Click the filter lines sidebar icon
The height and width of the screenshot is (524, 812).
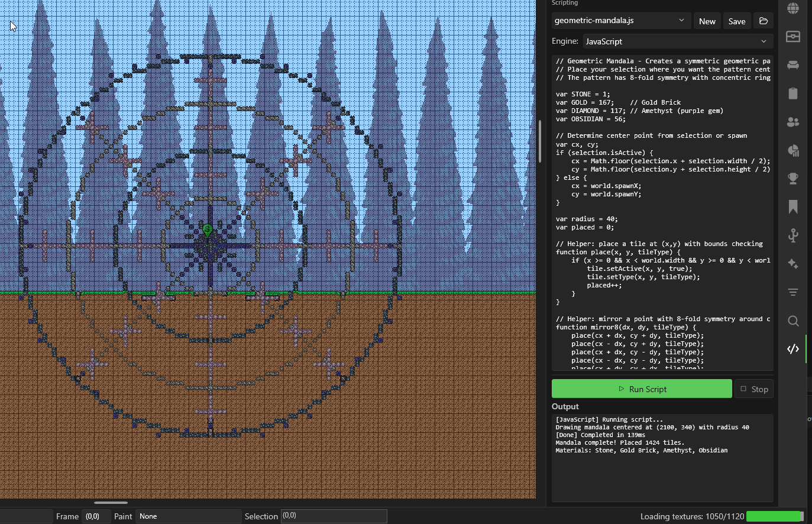[x=793, y=292]
